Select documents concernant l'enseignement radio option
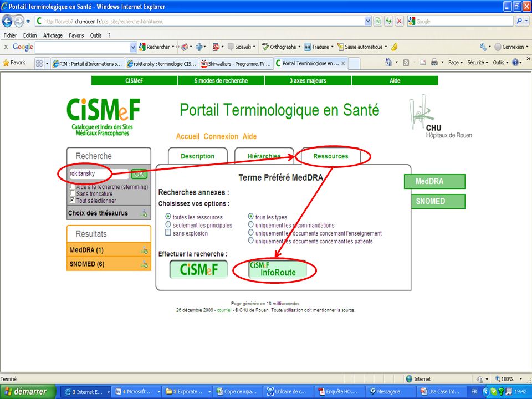Screen dimensions: 532x399 (250, 232)
